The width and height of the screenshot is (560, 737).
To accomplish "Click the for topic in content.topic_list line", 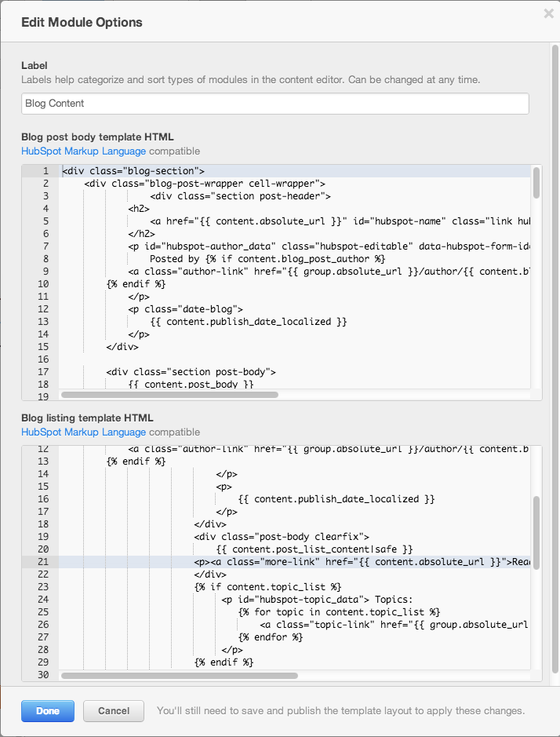I will point(339,612).
